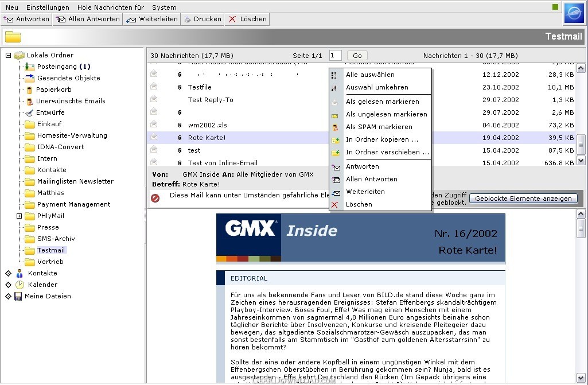
Task: Click Geblockte Elemente anzeigen button
Action: pos(523,199)
